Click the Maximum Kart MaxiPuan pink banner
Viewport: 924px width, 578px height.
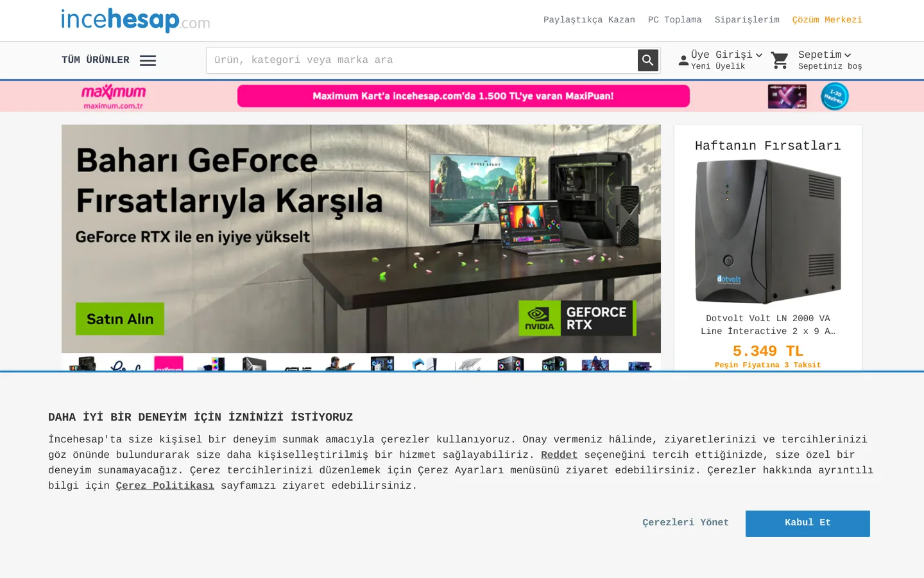pyautogui.click(x=463, y=96)
